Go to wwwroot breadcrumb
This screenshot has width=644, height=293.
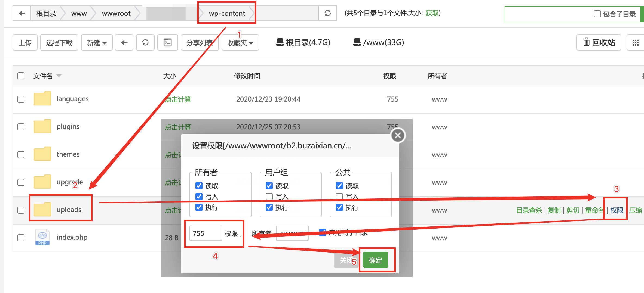(116, 13)
